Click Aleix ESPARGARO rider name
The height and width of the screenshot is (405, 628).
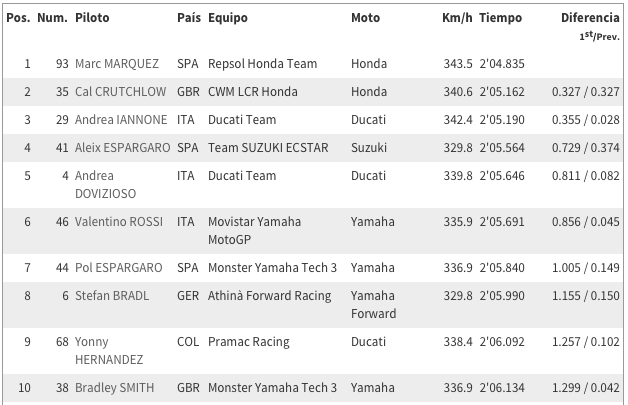123,148
